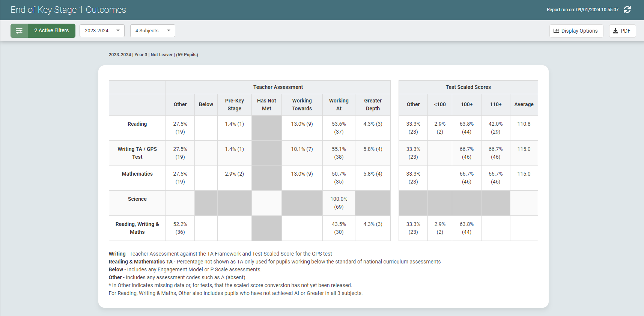Click the Reading average score 110.8

point(524,124)
